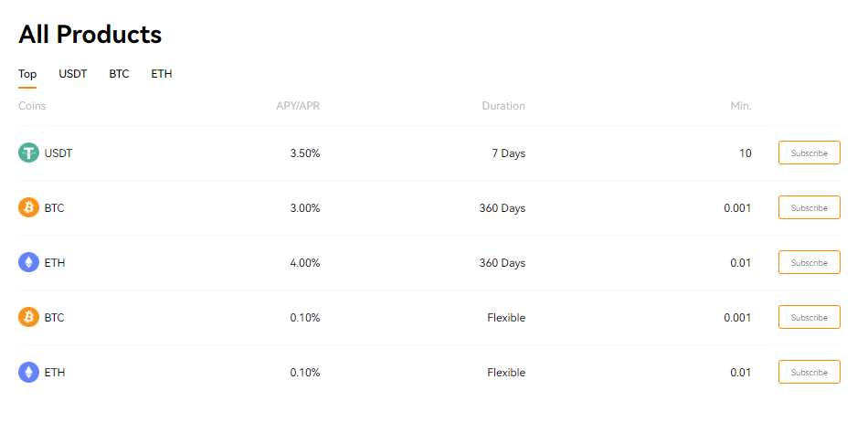
Task: Click the USDT coin name in the first row
Action: [58, 153]
